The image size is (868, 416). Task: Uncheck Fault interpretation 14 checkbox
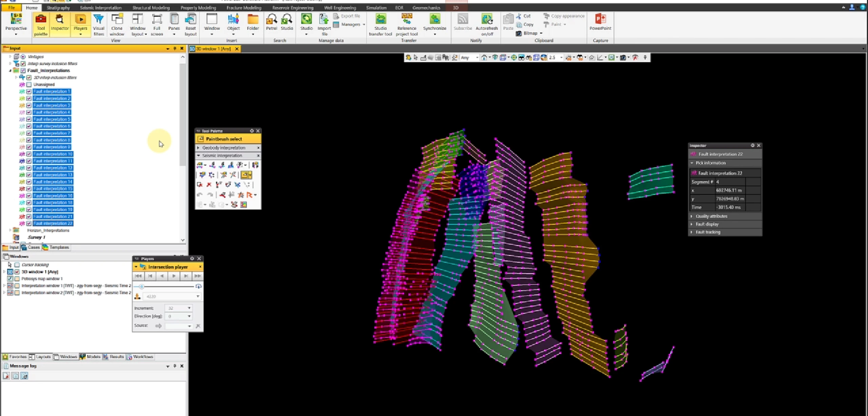[29, 182]
